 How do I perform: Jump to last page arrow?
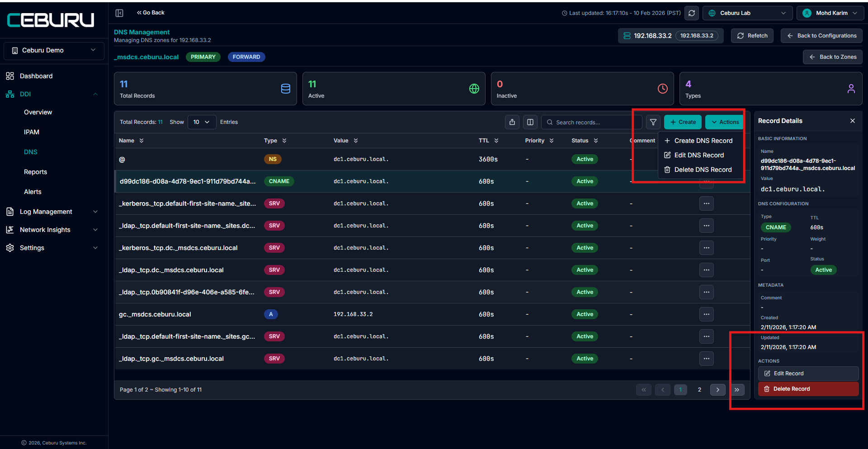pyautogui.click(x=737, y=390)
